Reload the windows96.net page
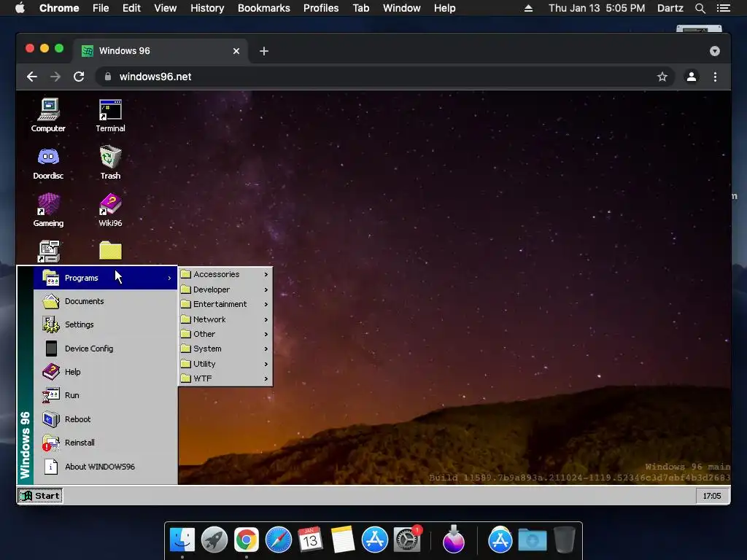This screenshot has height=560, width=747. pos(79,77)
